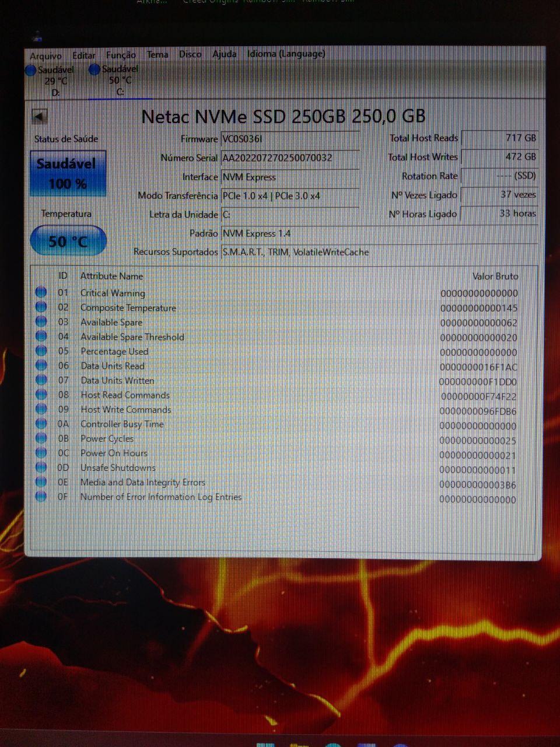This screenshot has height=747, width=560.
Task: Select the Data Units Written attribute name
Action: click(x=117, y=381)
